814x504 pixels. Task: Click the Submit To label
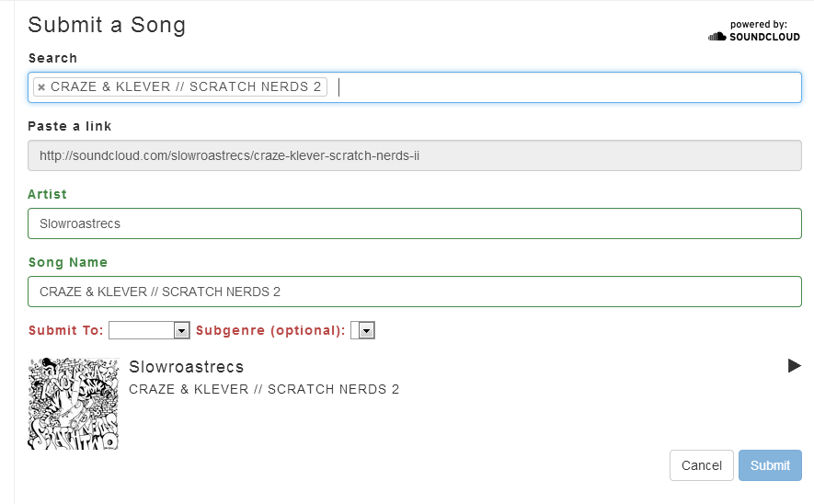click(66, 331)
